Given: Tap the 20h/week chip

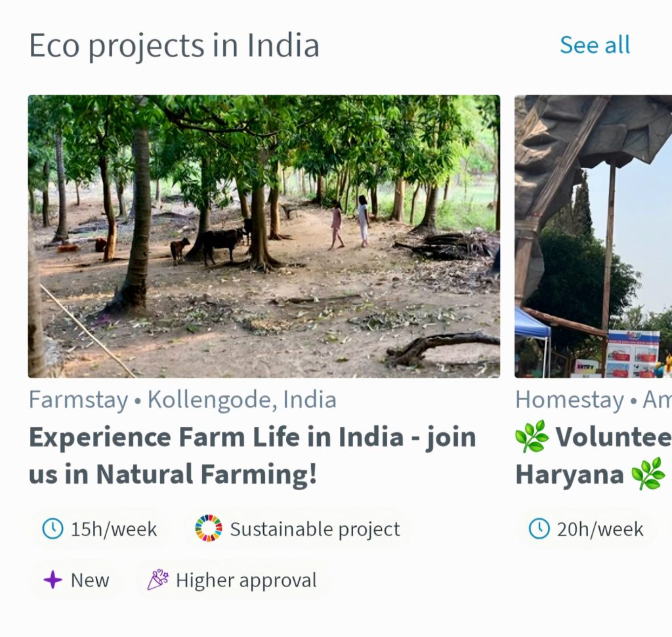Looking at the screenshot, I should coord(586,529).
